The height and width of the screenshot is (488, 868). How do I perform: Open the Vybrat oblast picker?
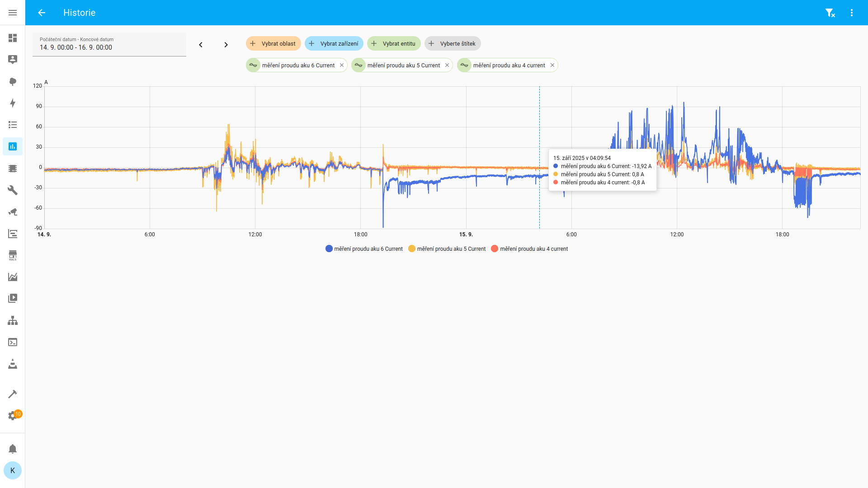(x=274, y=43)
